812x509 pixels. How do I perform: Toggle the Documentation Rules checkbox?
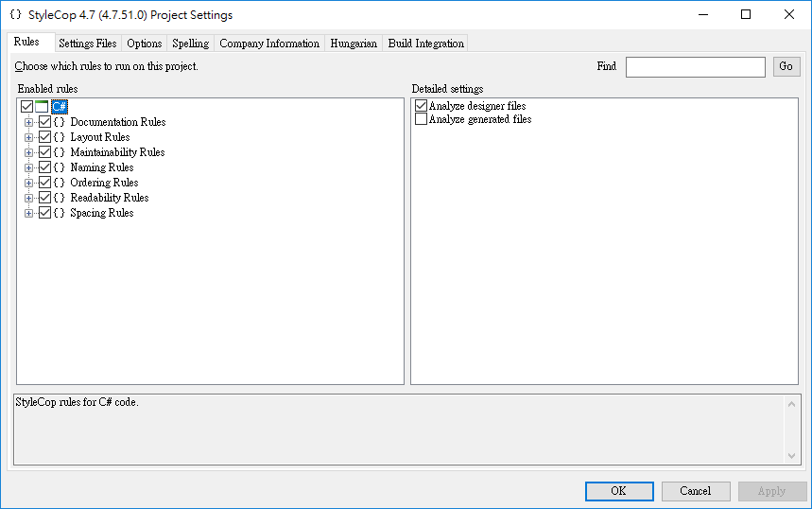point(45,122)
